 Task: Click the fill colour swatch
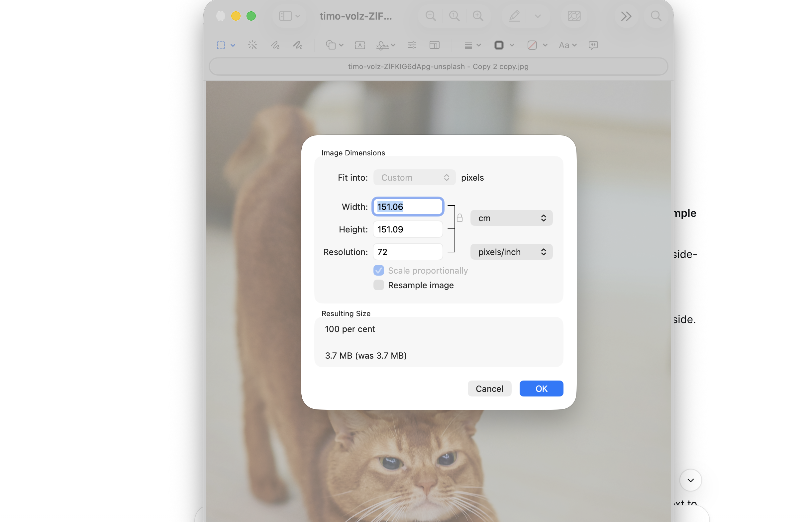click(532, 45)
